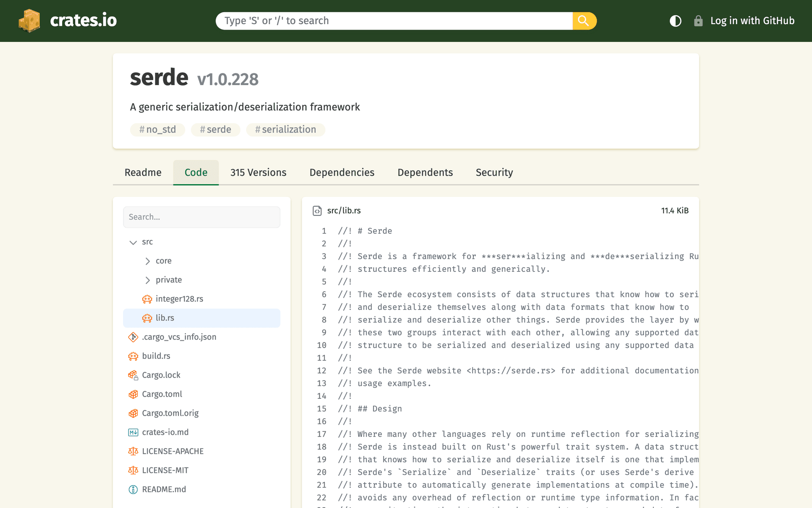The height and width of the screenshot is (508, 812).
Task: Click the lock icon beside Log in
Action: pyautogui.click(x=698, y=21)
